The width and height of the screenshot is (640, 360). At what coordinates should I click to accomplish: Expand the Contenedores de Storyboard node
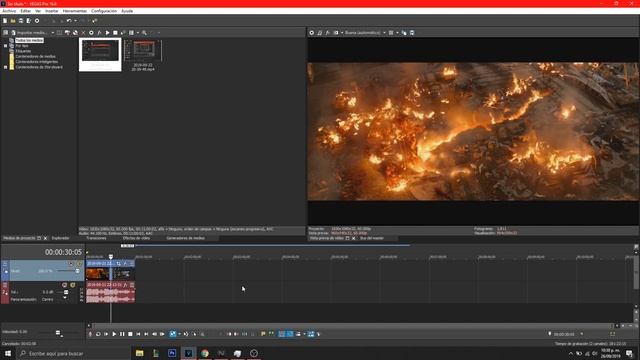[x=5, y=67]
